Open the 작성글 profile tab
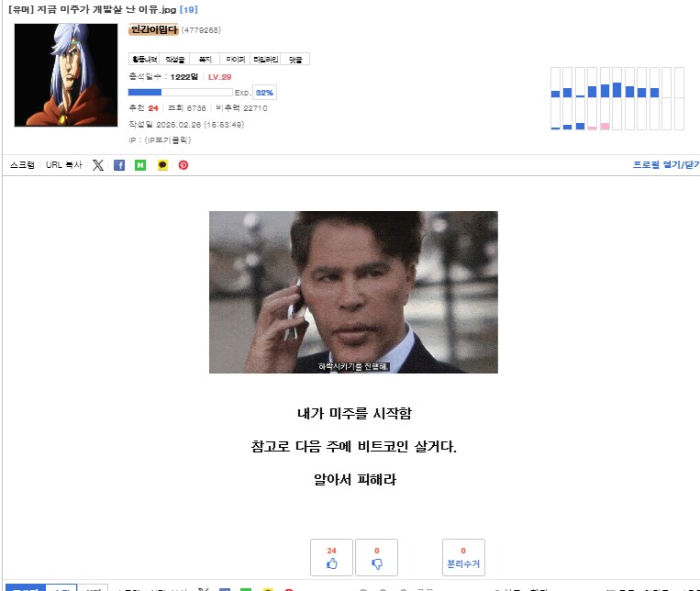 174,59
